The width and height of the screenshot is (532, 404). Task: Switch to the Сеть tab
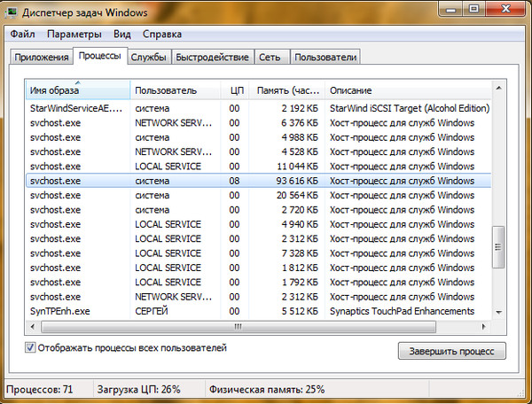pyautogui.click(x=270, y=57)
